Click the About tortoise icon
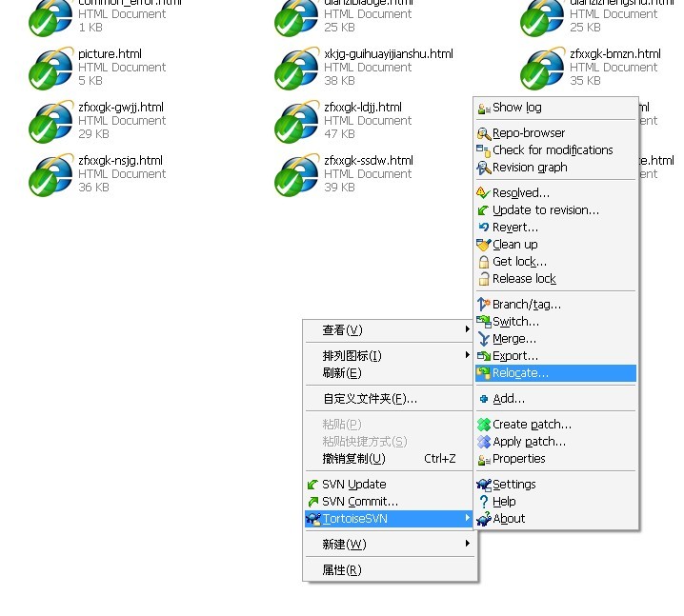The image size is (684, 616). (x=484, y=519)
